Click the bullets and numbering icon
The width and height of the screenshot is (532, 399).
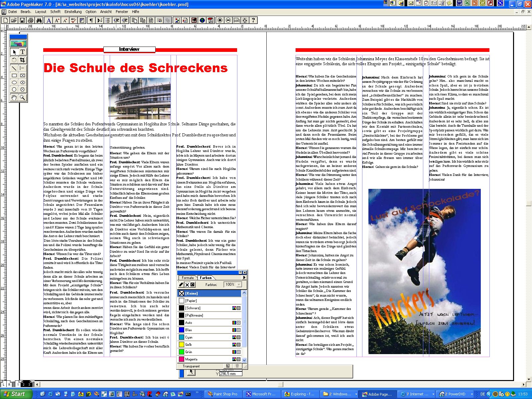pyautogui.click(x=108, y=20)
